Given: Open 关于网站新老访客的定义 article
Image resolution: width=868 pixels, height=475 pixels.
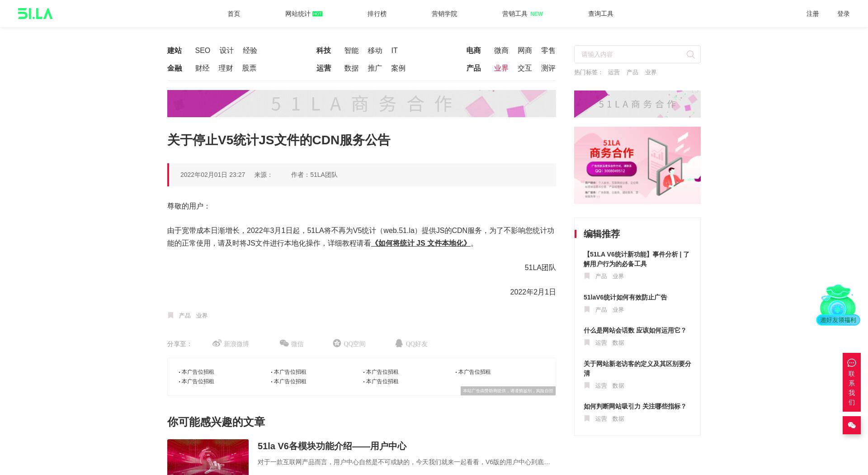Looking at the screenshot, I should pos(637,369).
